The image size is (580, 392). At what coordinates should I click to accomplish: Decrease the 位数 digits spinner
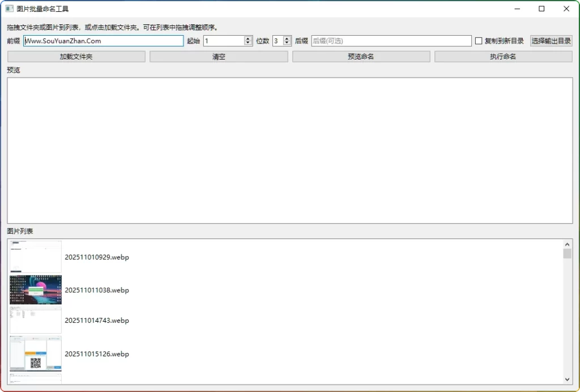[x=287, y=43]
